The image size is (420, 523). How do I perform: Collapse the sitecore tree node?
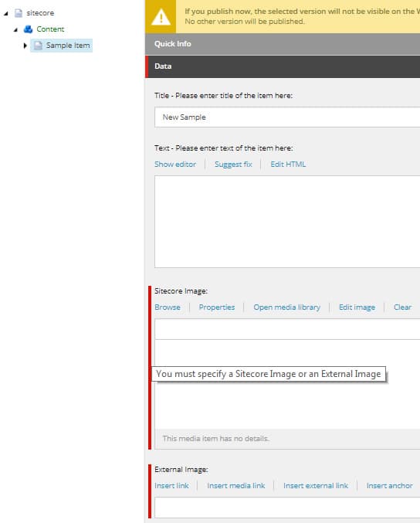(5, 13)
